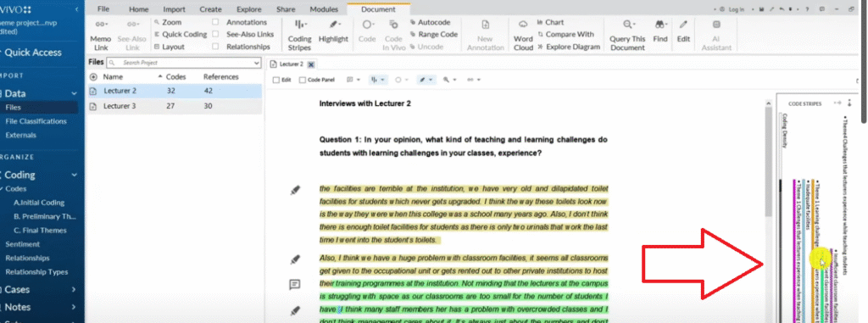Image resolution: width=868 pixels, height=323 pixels.
Task: Click Zoom in the ribbon
Action: pyautogui.click(x=168, y=23)
